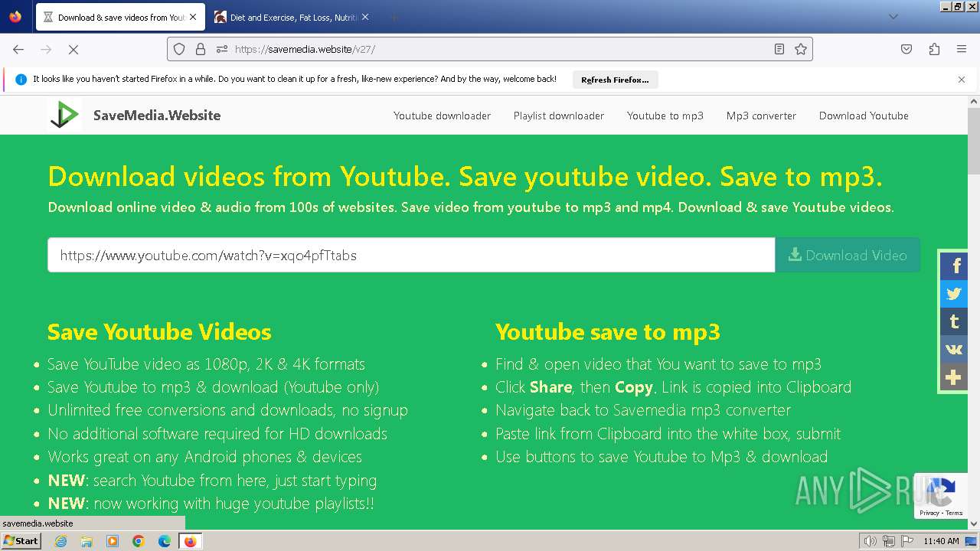Click the padlock site security icon
The width and height of the screenshot is (980, 551).
[201, 49]
